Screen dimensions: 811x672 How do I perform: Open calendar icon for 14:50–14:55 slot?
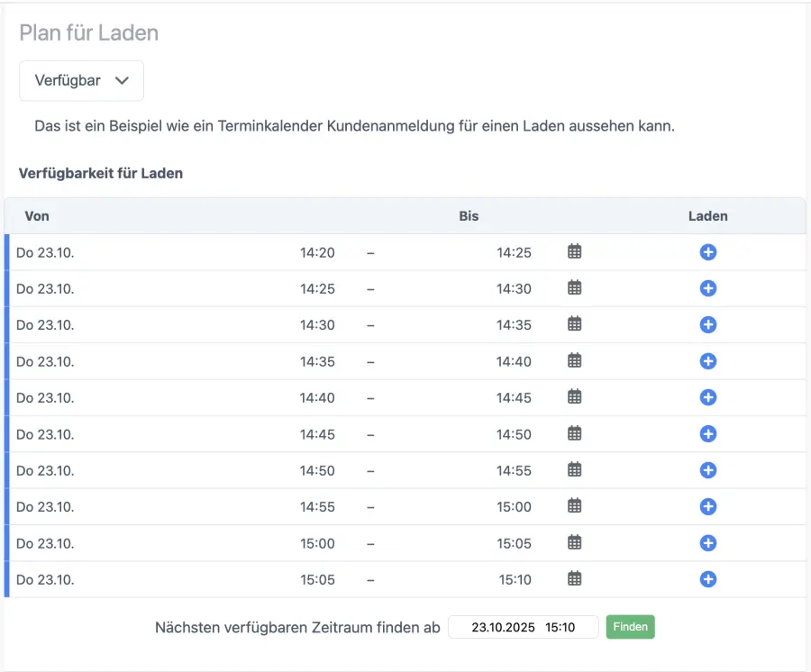[x=575, y=470]
